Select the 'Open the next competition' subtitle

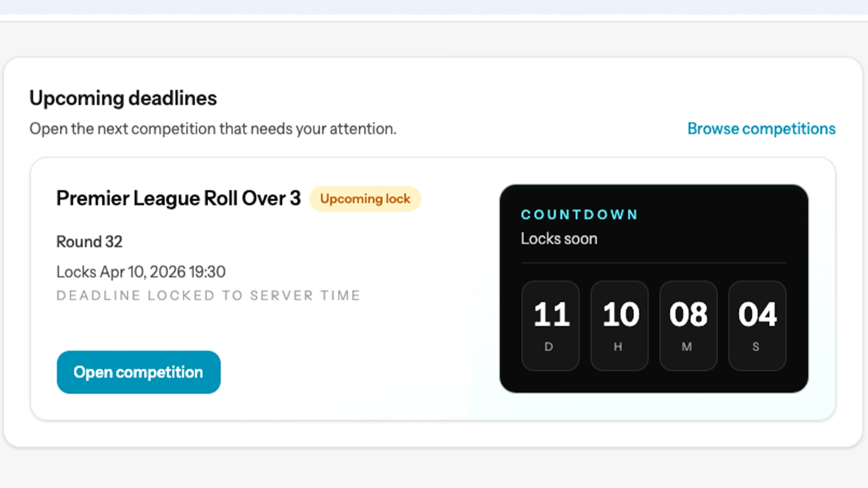click(213, 129)
